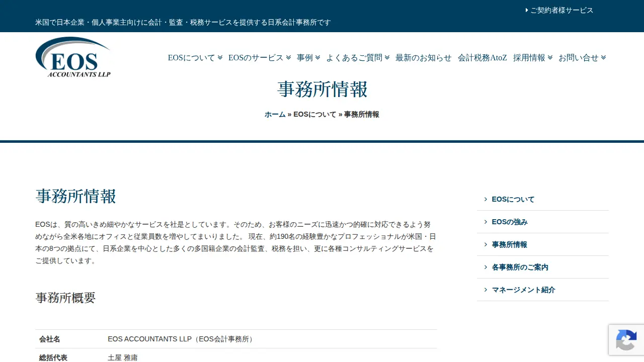
Task: Click the 事務所概要 section heading
Action: coord(65,298)
